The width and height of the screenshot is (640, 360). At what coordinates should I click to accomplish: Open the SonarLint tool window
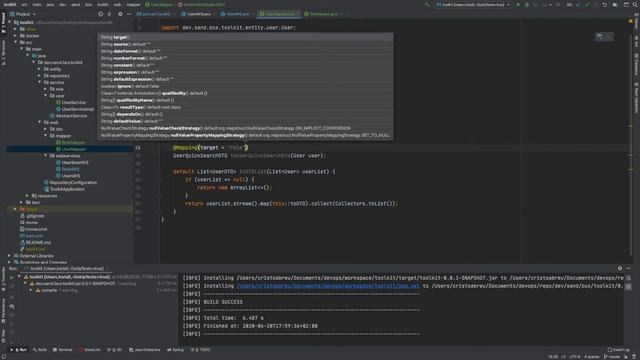click(90, 350)
